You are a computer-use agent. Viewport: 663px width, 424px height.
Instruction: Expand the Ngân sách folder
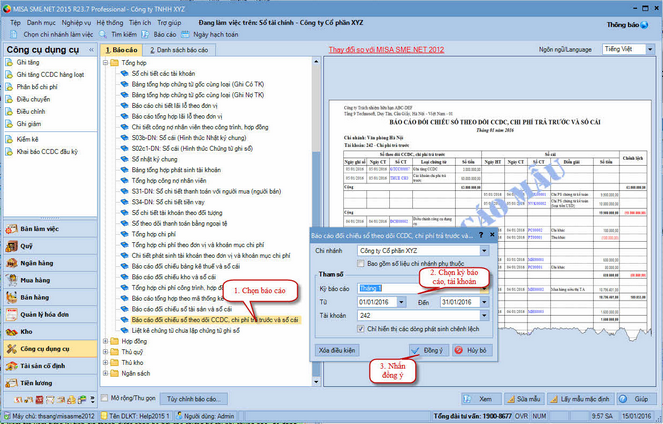click(x=106, y=373)
